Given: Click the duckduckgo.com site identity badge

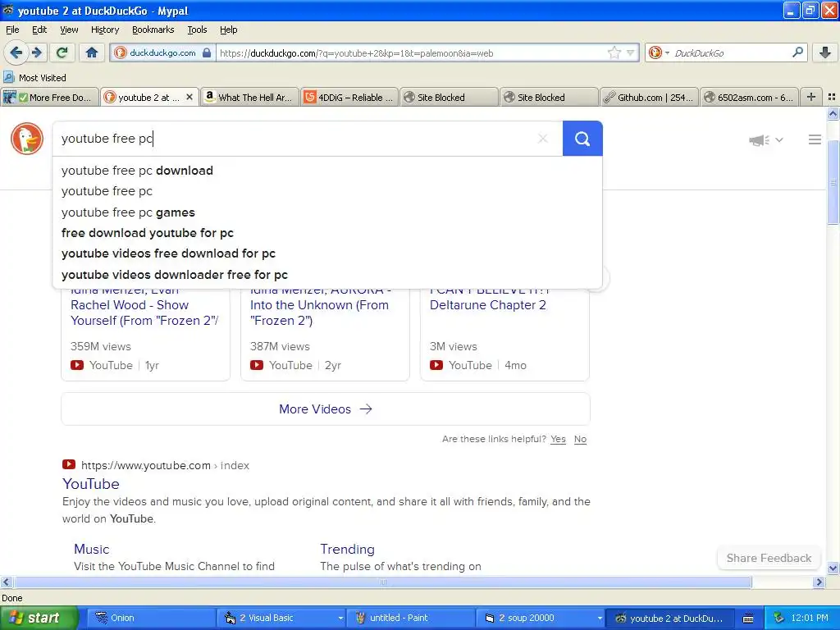Looking at the screenshot, I should coord(163,52).
